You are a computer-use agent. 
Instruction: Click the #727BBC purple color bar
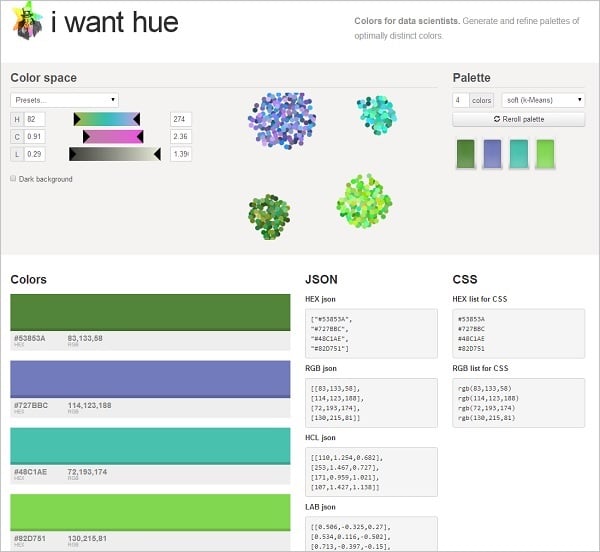[x=150, y=379]
